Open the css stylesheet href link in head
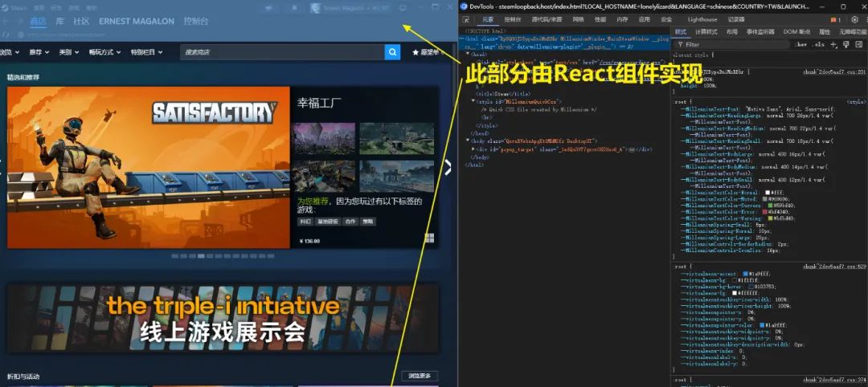 [x=628, y=63]
